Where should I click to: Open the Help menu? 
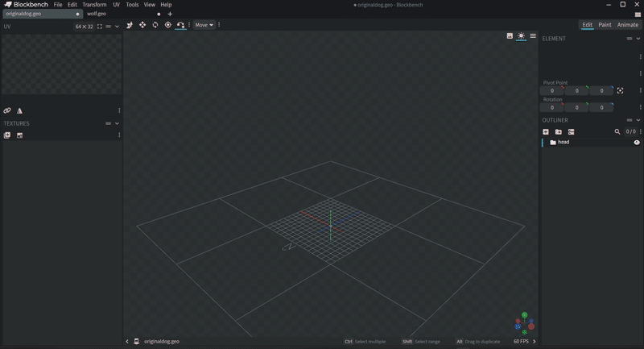(166, 5)
